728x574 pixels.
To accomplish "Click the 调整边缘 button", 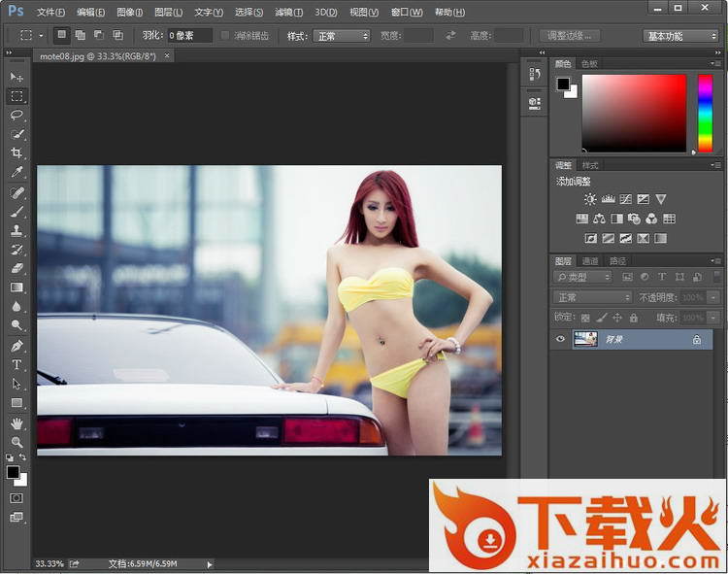I will [570, 36].
